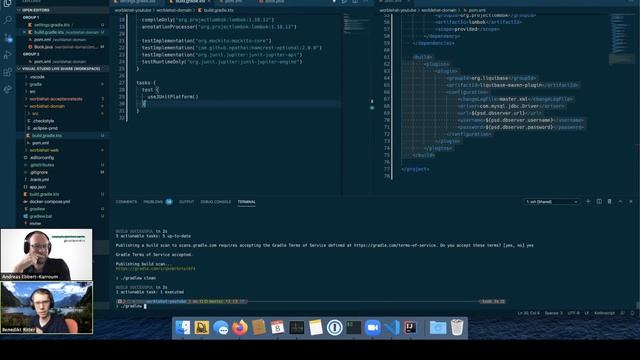Open the .editorconfig file
This screenshot has height=360, width=640.
click(x=42, y=158)
